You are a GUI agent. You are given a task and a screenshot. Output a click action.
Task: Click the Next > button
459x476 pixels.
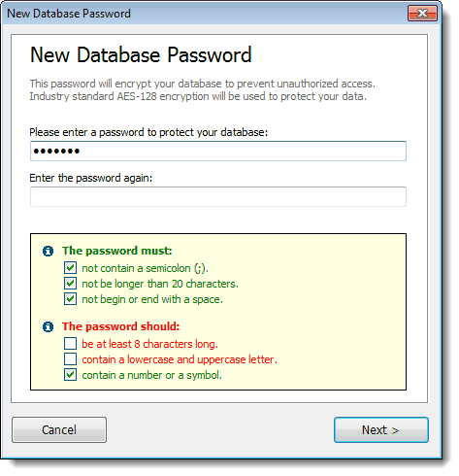pos(381,430)
